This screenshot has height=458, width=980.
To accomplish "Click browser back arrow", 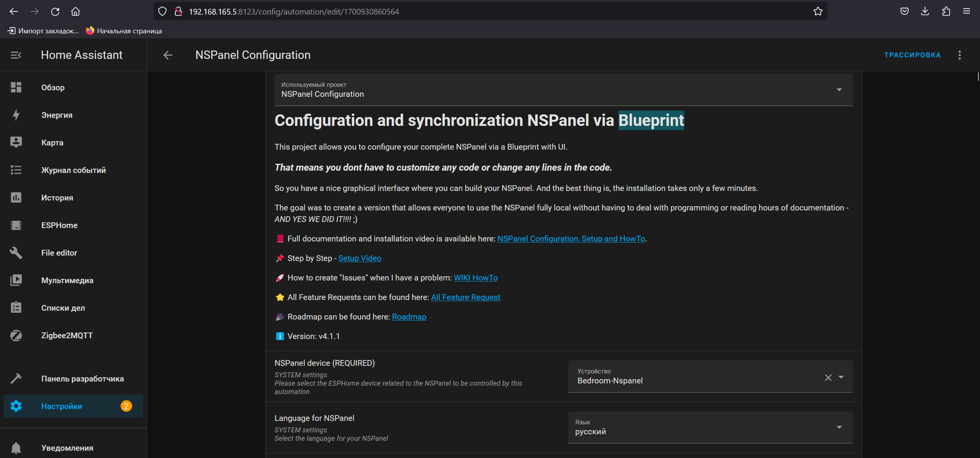I will 14,11.
